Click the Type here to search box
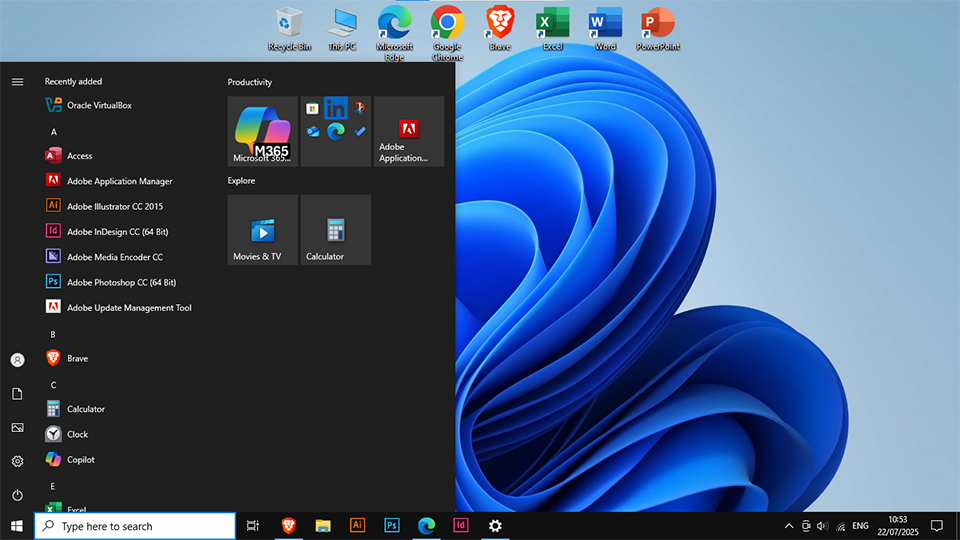 coord(135,526)
